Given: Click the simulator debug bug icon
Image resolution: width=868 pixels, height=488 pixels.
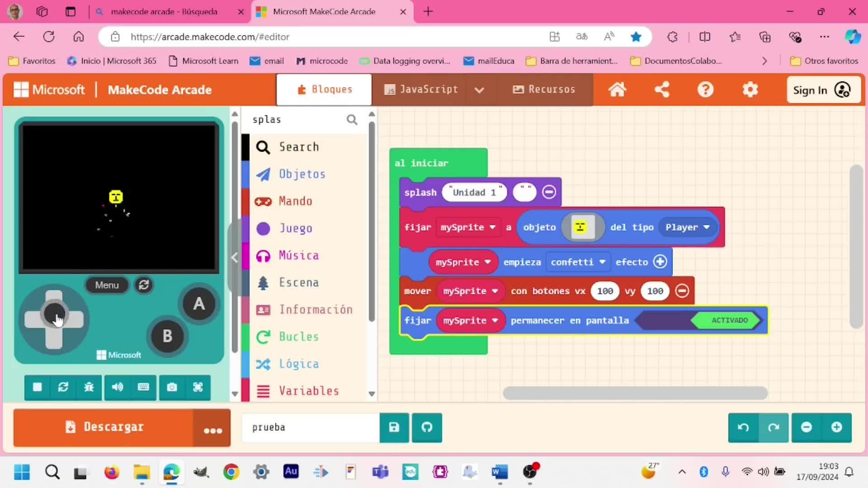Looking at the screenshot, I should pos(89,387).
